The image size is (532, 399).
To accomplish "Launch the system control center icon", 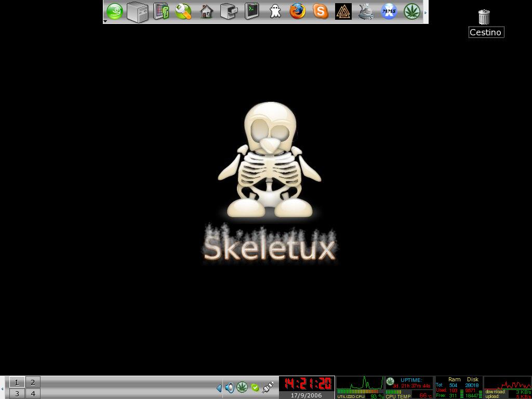I will 161,11.
